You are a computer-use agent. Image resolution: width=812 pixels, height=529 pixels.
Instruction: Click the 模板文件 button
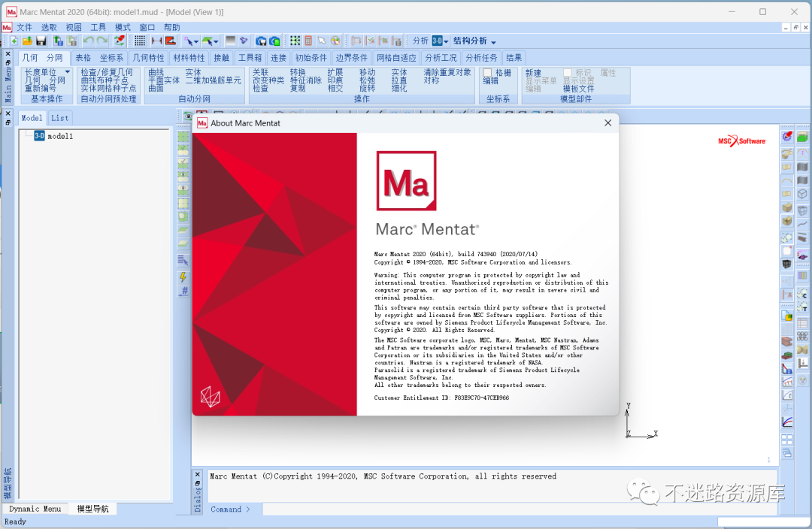[x=578, y=89]
